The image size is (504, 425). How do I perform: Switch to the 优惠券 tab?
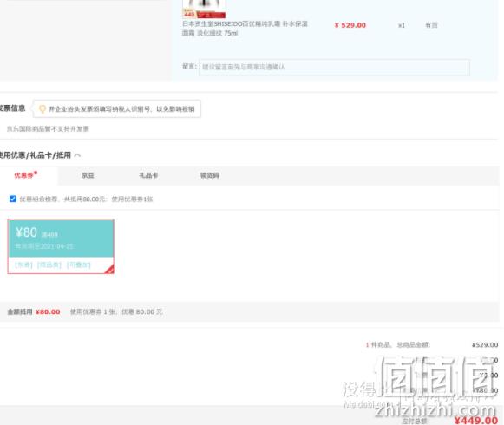pyautogui.click(x=25, y=175)
